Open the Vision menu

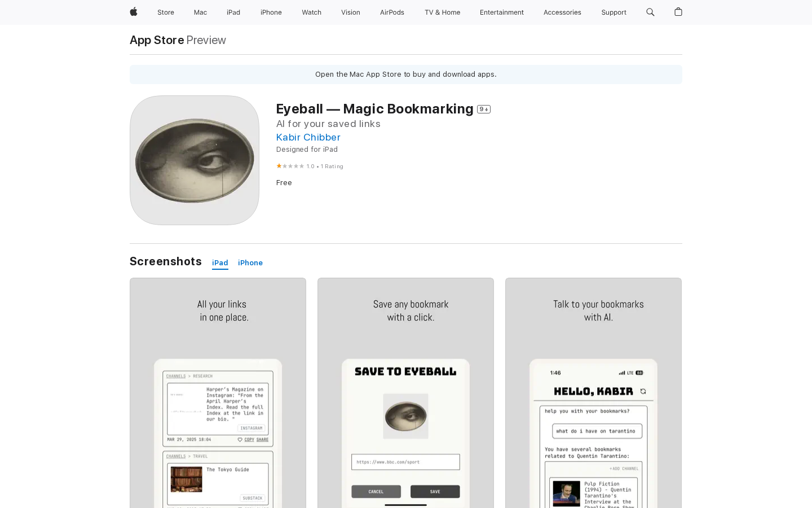coord(351,12)
